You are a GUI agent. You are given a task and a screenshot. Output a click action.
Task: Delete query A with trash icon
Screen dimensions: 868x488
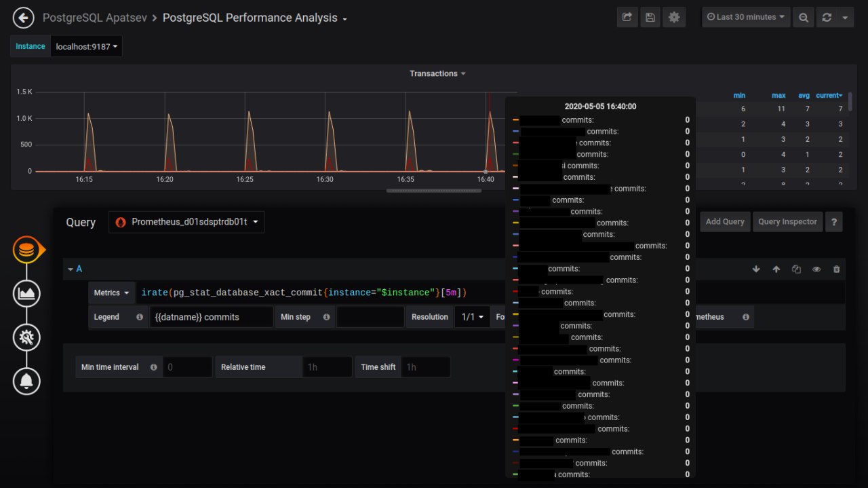point(836,269)
